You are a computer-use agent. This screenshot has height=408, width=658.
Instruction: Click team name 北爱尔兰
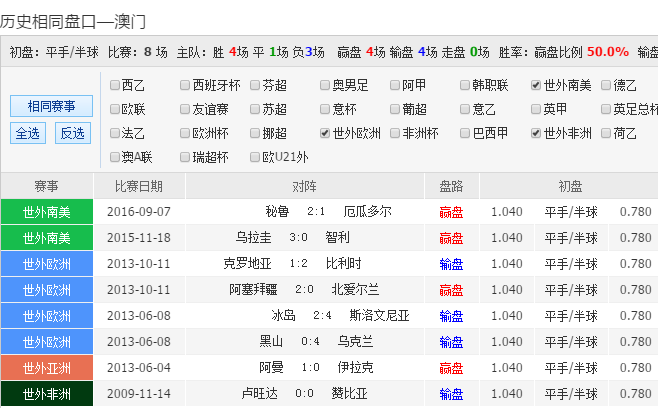coord(355,289)
